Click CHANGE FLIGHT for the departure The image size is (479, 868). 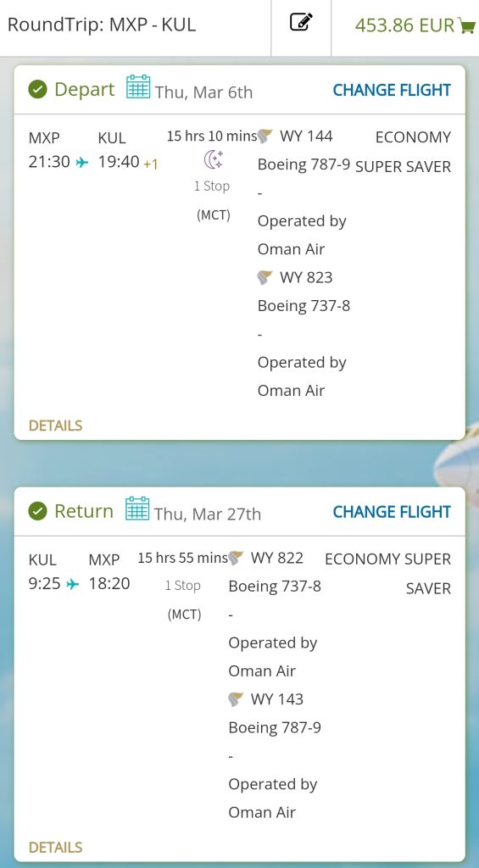pyautogui.click(x=392, y=90)
